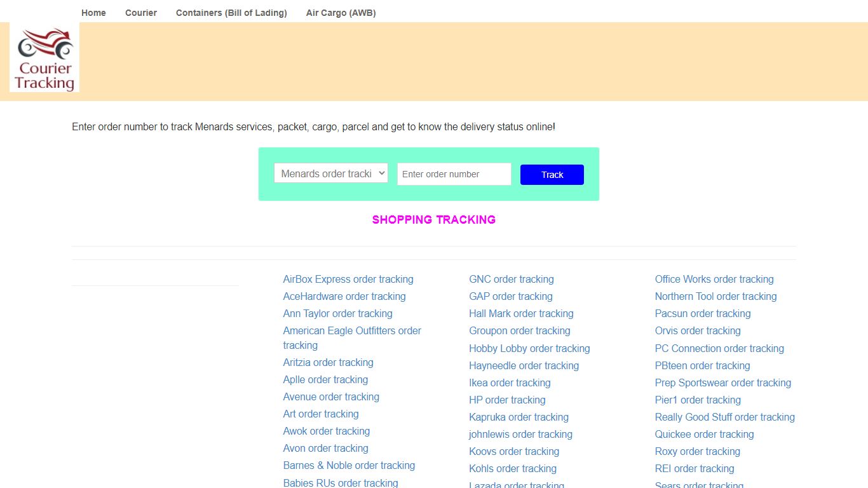The width and height of the screenshot is (868, 488).
Task: Open Babies RUs order tracking link
Action: 341,482
